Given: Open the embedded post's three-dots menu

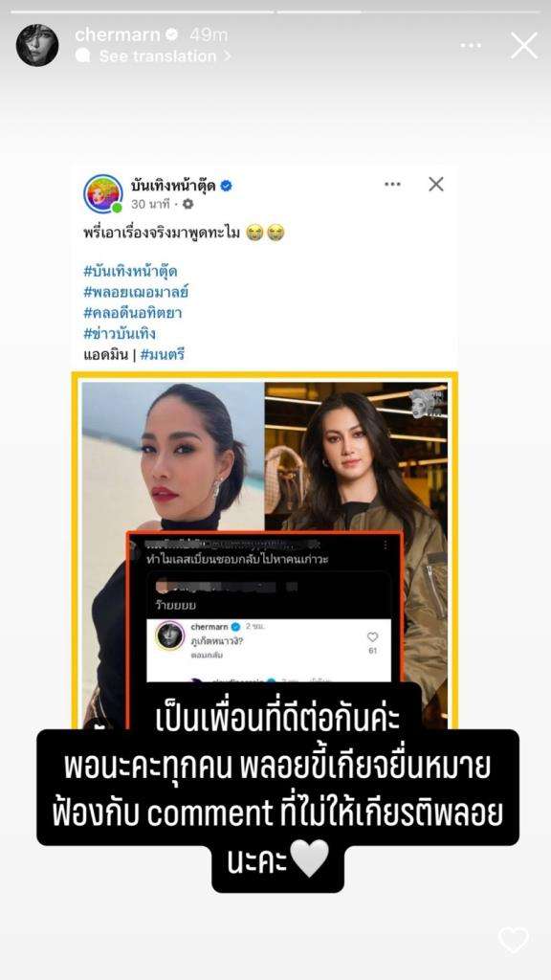Looking at the screenshot, I should tap(392, 184).
